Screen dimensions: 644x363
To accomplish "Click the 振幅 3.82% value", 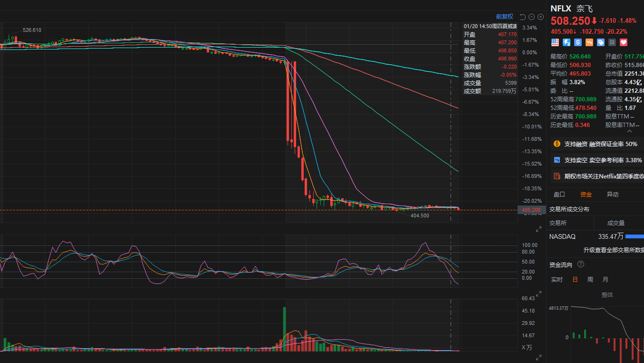I will coord(577,82).
